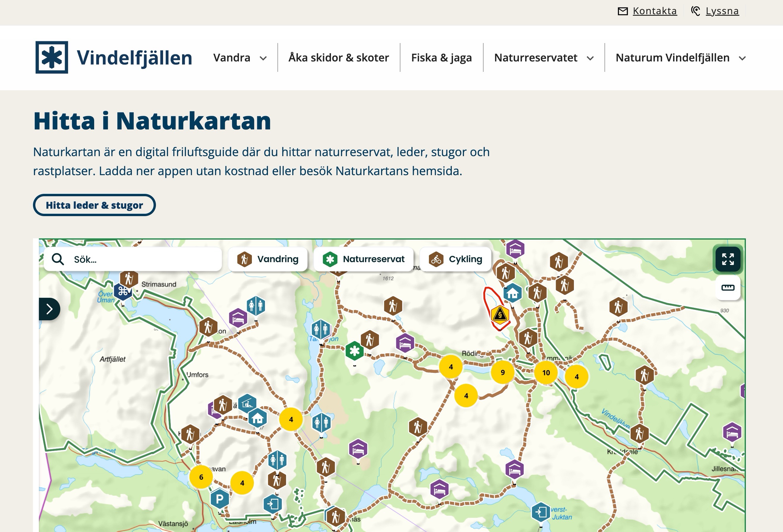This screenshot has height=532, width=783.
Task: Select purple cabin marker at map top edge
Action: (x=515, y=249)
